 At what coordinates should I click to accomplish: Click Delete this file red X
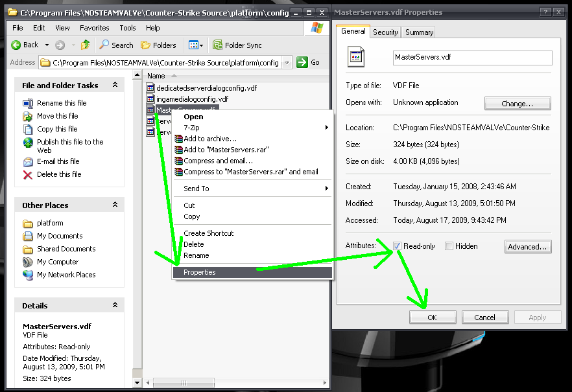(28, 174)
